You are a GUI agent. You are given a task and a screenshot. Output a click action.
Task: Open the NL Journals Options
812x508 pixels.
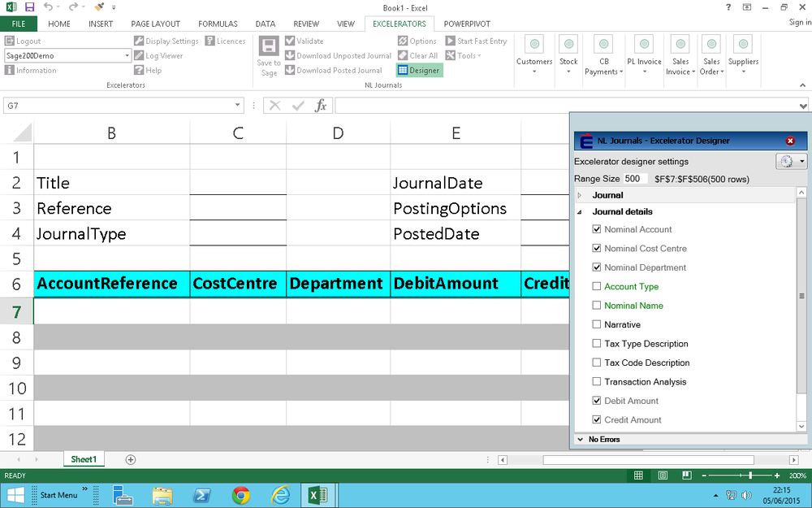pyautogui.click(x=417, y=41)
